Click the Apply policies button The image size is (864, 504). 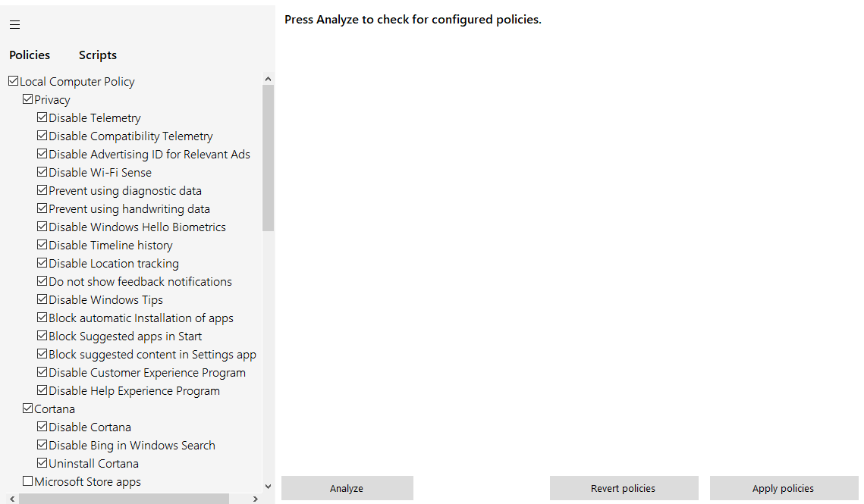[784, 488]
